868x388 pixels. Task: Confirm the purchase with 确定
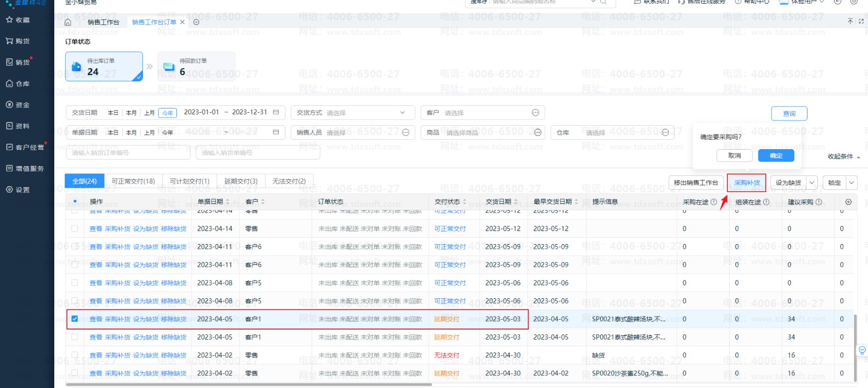pyautogui.click(x=776, y=155)
